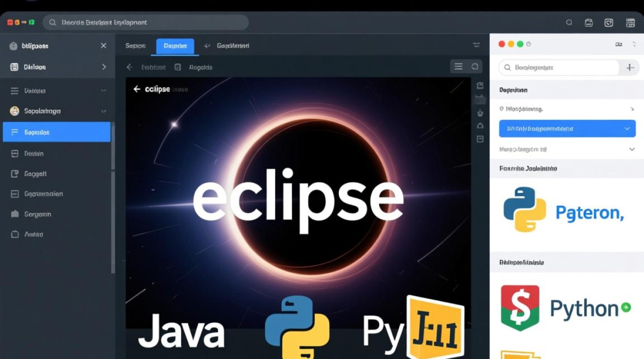
Task: Switch to the circle view toggle button
Action: tap(475, 67)
